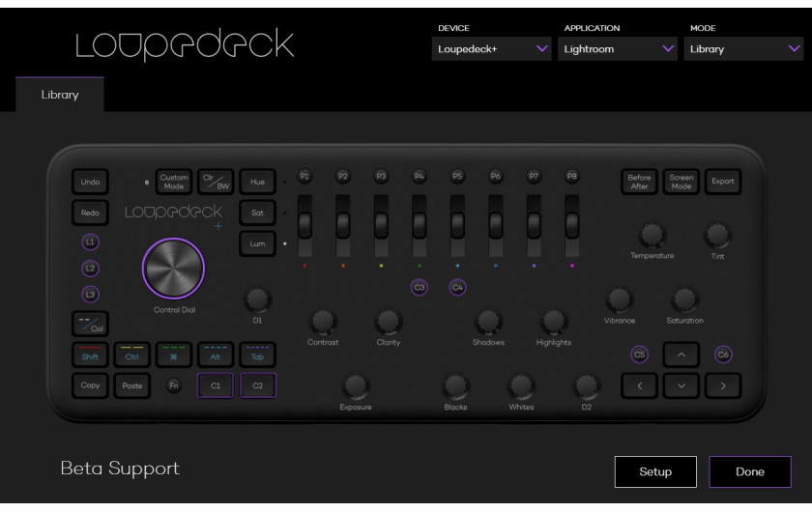The height and width of the screenshot is (512, 812).
Task: Toggle the Clr/BW key
Action: 216,182
